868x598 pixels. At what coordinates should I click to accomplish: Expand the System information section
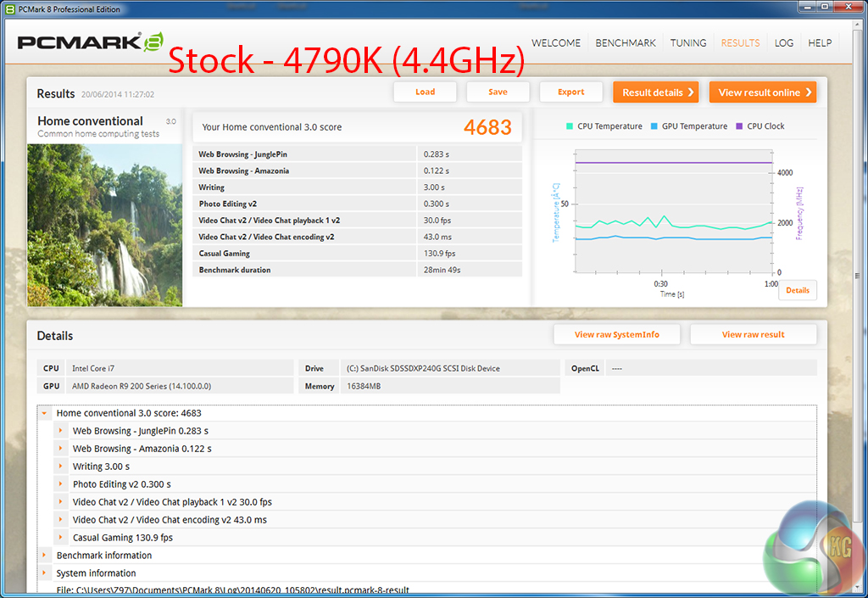(44, 573)
